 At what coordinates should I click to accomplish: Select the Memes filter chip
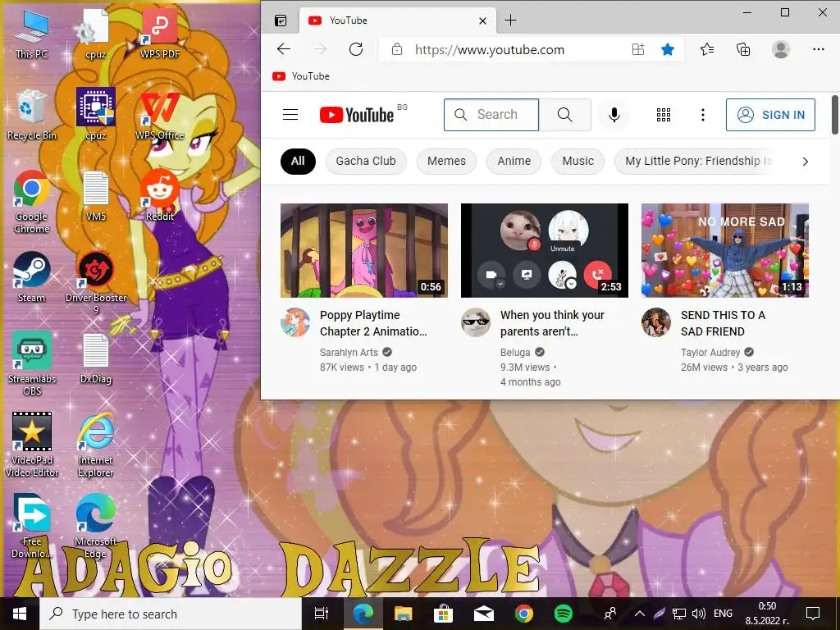pyautogui.click(x=446, y=162)
